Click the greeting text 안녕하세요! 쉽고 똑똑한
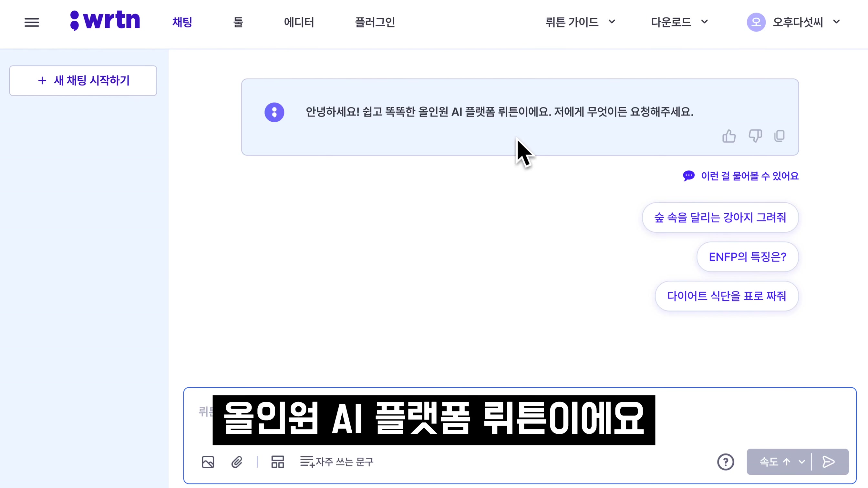The width and height of the screenshot is (868, 488). click(x=360, y=112)
